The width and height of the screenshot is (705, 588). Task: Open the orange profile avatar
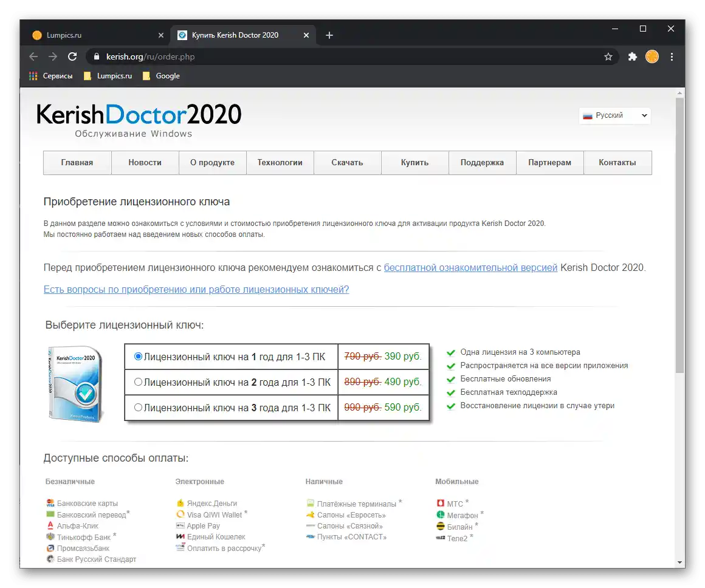pyautogui.click(x=652, y=56)
